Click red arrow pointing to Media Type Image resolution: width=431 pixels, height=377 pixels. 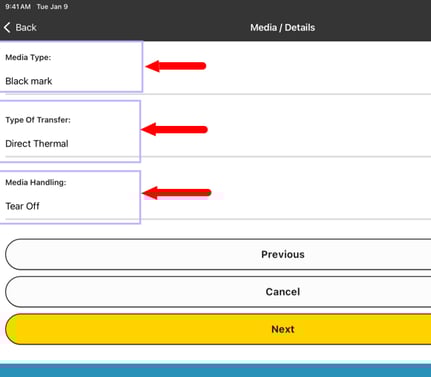[x=176, y=66]
